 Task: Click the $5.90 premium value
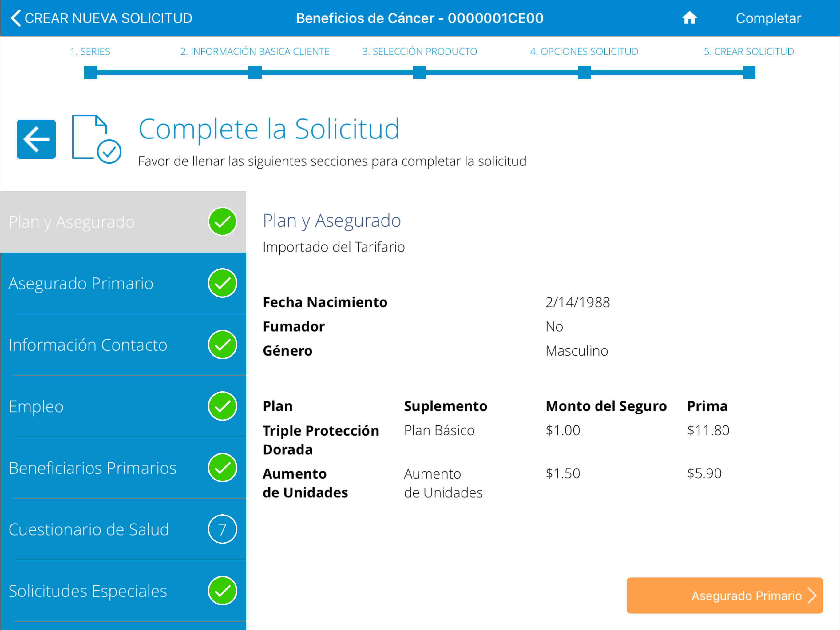704,473
